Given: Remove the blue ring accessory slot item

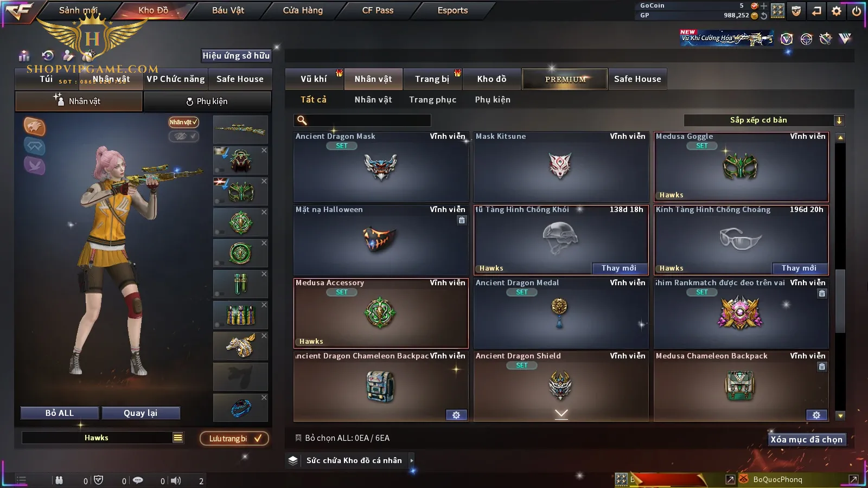Looking at the screenshot, I should pos(264,397).
